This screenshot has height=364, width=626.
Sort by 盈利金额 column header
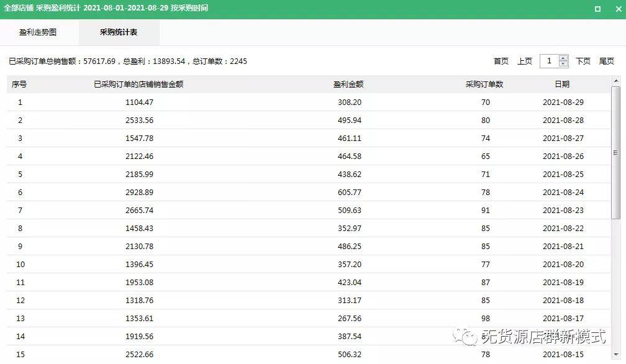pyautogui.click(x=348, y=84)
